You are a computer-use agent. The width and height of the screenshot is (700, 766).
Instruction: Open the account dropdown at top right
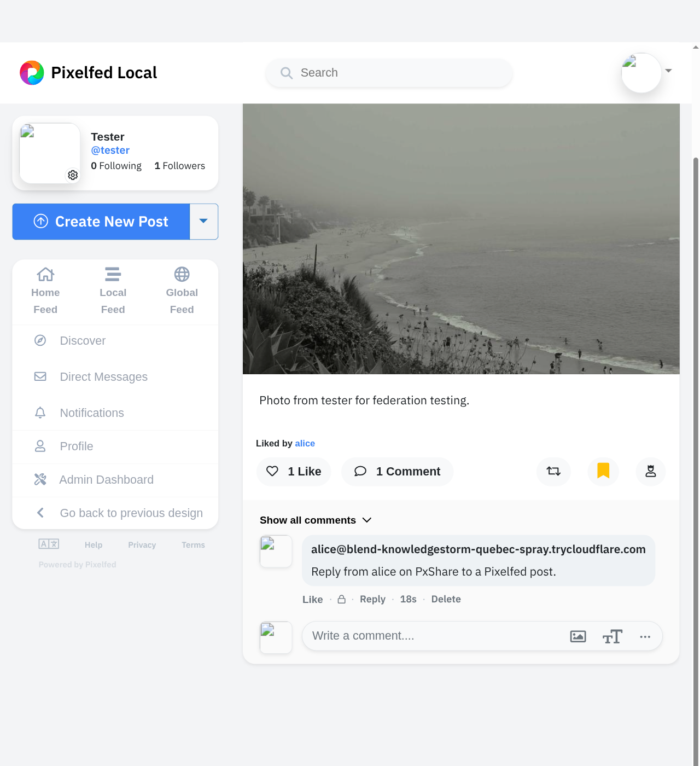coord(668,71)
